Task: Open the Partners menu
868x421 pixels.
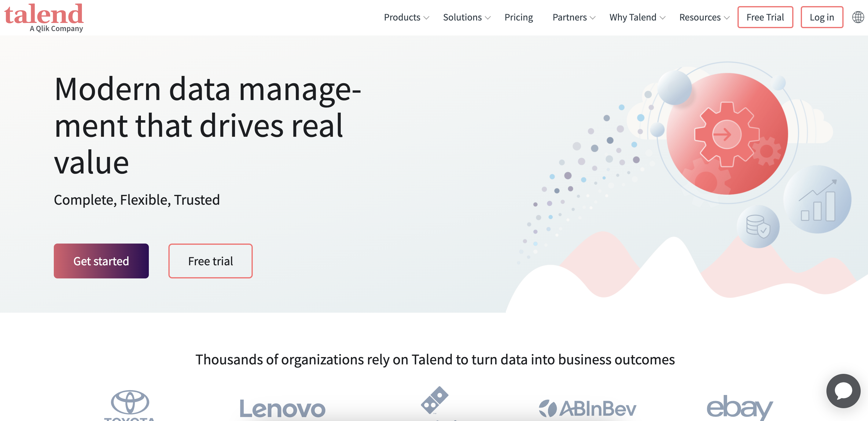Action: (569, 17)
